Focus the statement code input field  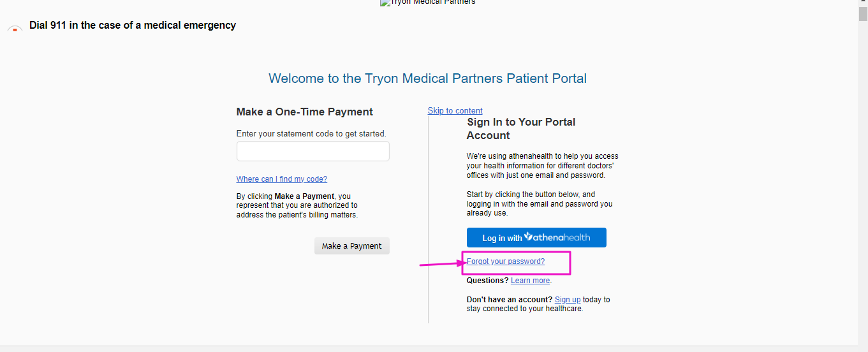pos(313,151)
